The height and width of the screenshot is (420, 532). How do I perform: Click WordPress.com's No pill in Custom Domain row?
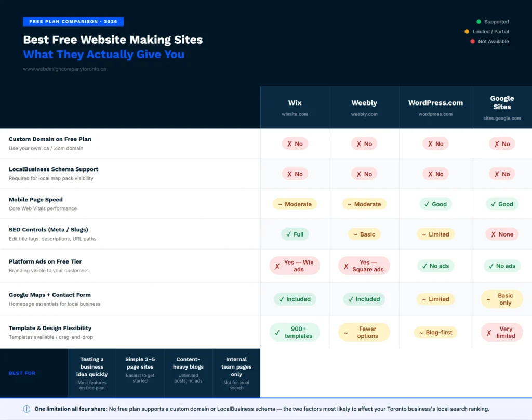click(x=435, y=144)
